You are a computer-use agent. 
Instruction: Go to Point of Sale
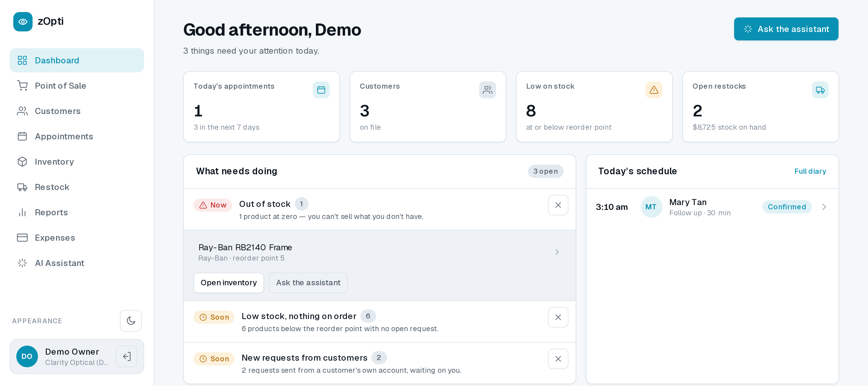[77, 86]
